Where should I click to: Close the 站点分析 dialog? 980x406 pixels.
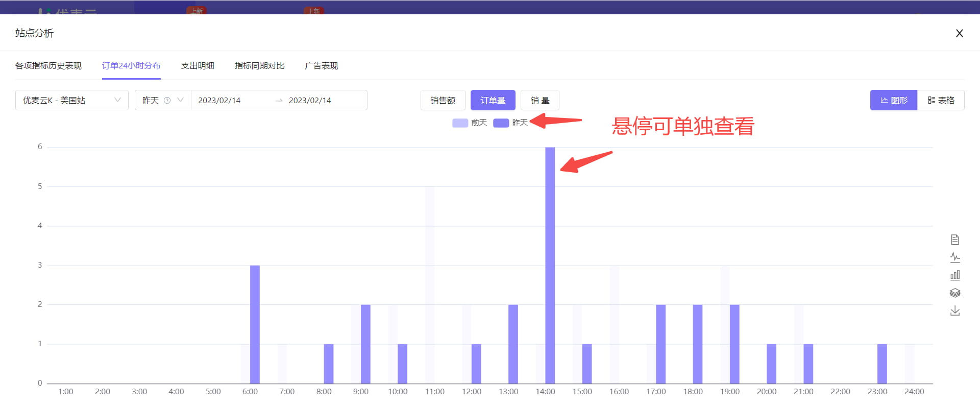point(960,33)
